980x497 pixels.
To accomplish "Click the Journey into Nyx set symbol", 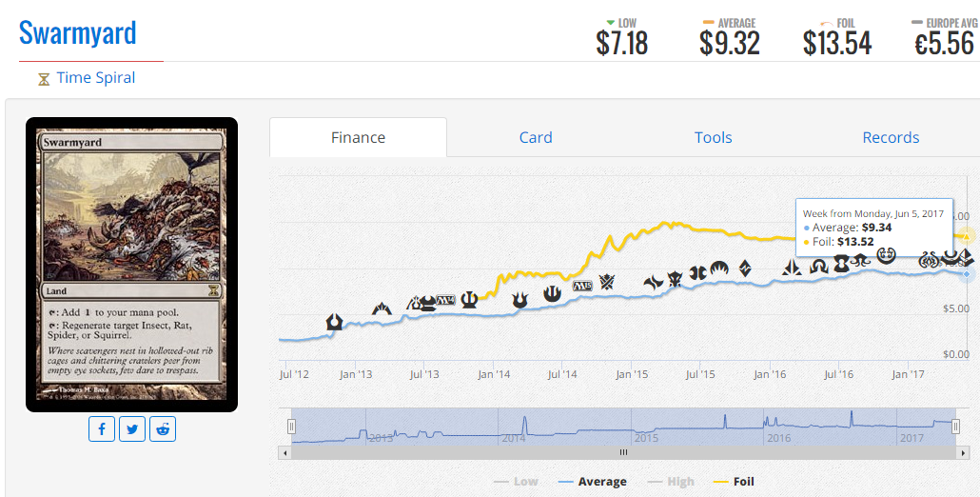I will click(x=552, y=292).
